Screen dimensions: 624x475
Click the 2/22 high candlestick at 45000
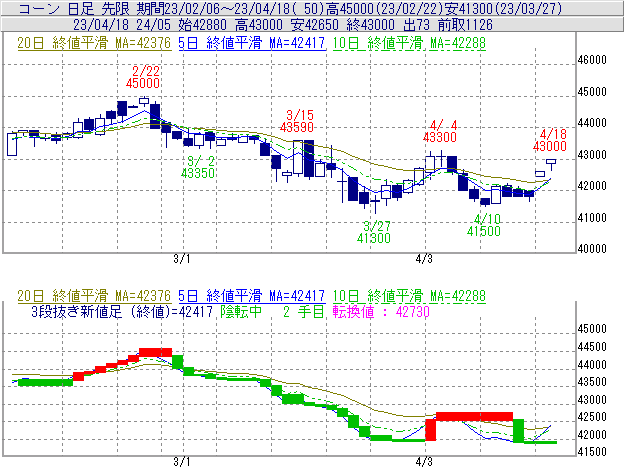click(x=144, y=101)
